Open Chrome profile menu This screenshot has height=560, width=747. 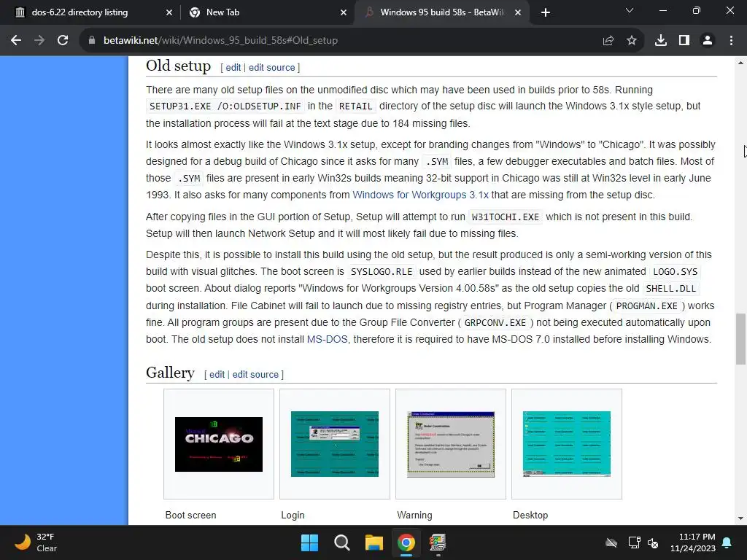708,41
